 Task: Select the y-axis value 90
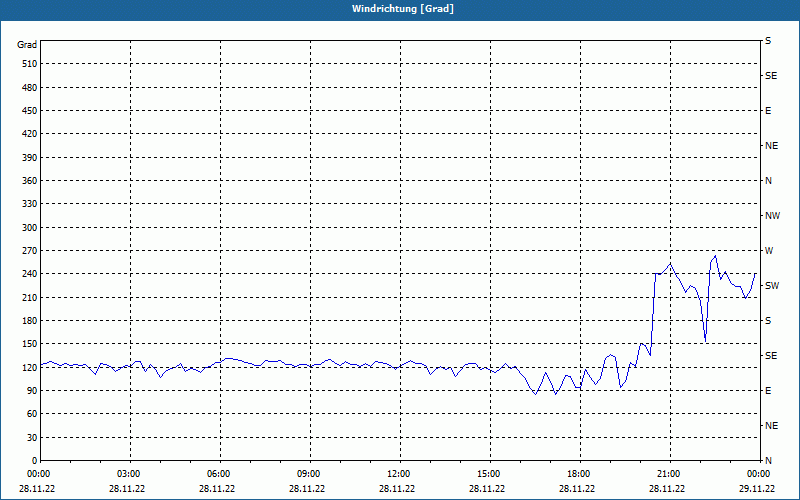32,391
